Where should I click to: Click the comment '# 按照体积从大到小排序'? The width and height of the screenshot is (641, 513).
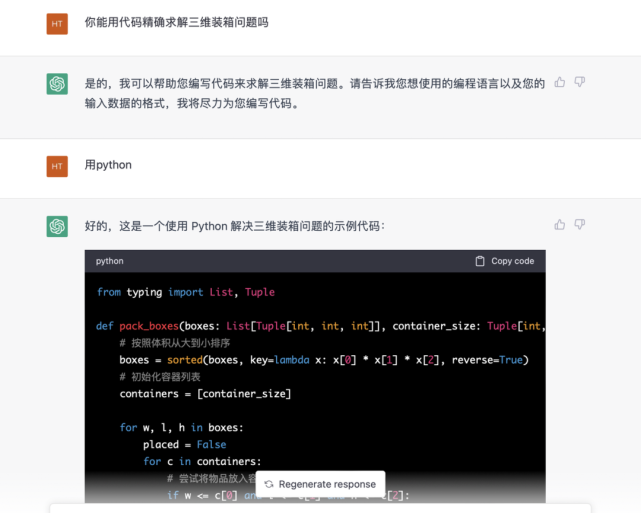point(175,343)
